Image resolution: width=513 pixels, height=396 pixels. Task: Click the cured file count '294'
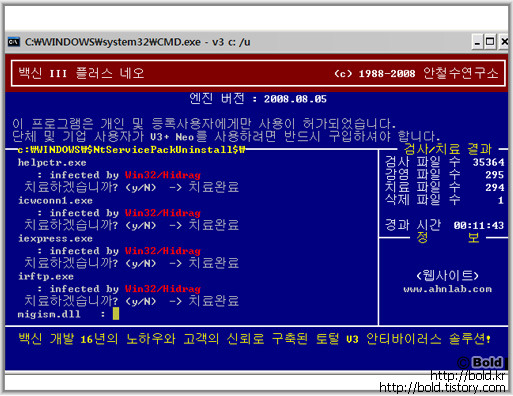495,188
